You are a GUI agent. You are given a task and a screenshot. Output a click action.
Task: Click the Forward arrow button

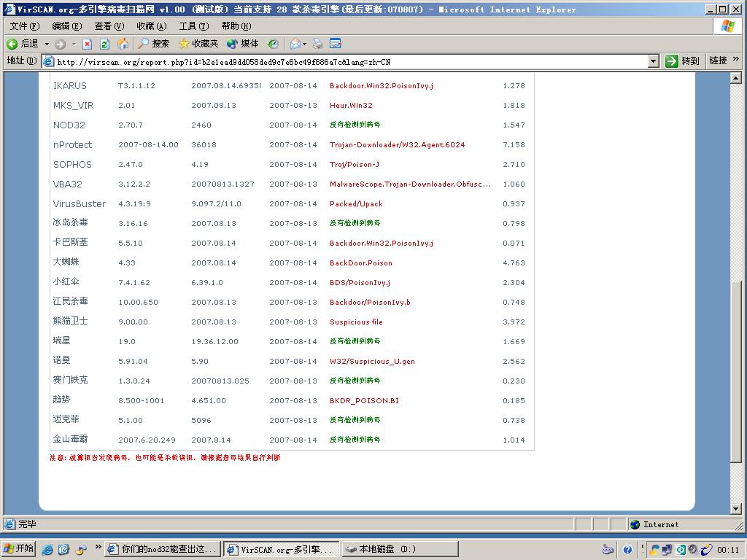tap(60, 44)
